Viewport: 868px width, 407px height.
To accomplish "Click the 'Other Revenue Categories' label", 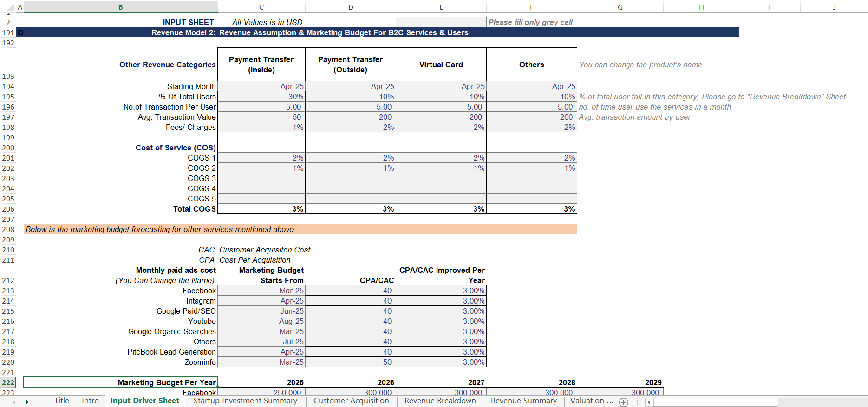I will [x=168, y=65].
